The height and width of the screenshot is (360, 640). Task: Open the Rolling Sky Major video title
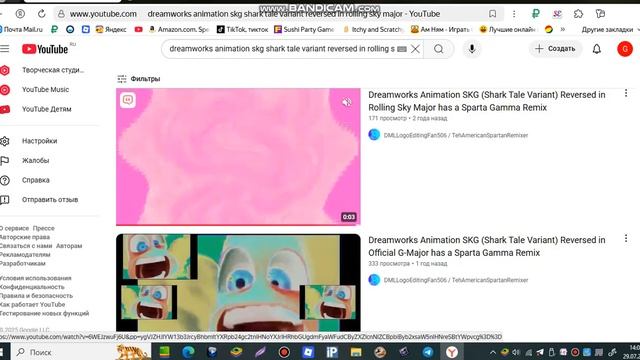point(487,101)
